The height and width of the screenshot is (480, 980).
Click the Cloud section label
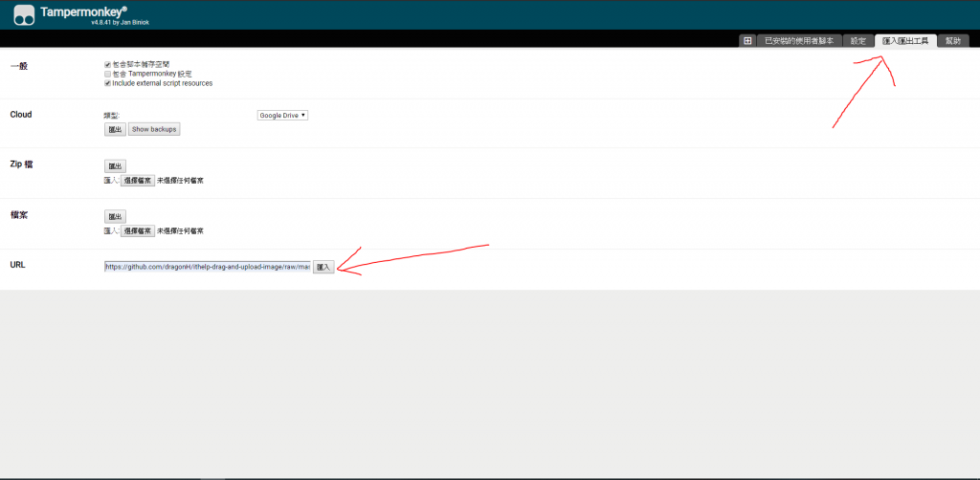tap(21, 114)
